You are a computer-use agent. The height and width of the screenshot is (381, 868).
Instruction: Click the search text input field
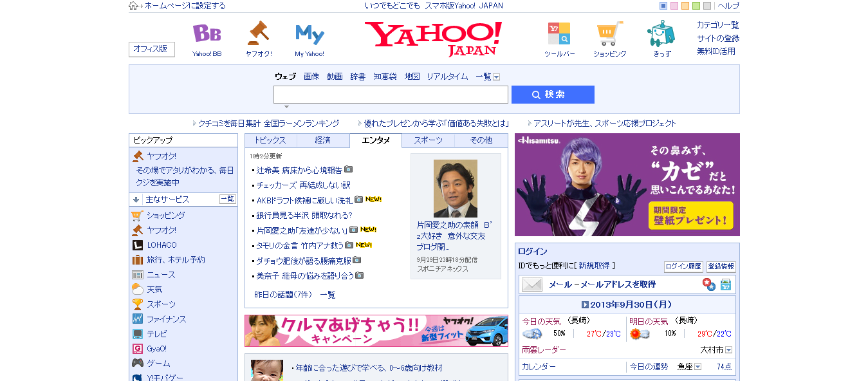391,95
